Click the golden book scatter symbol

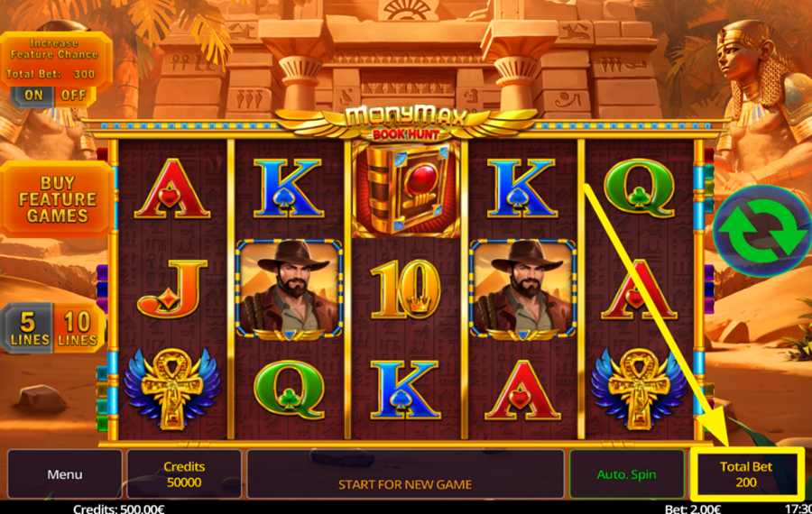click(405, 188)
